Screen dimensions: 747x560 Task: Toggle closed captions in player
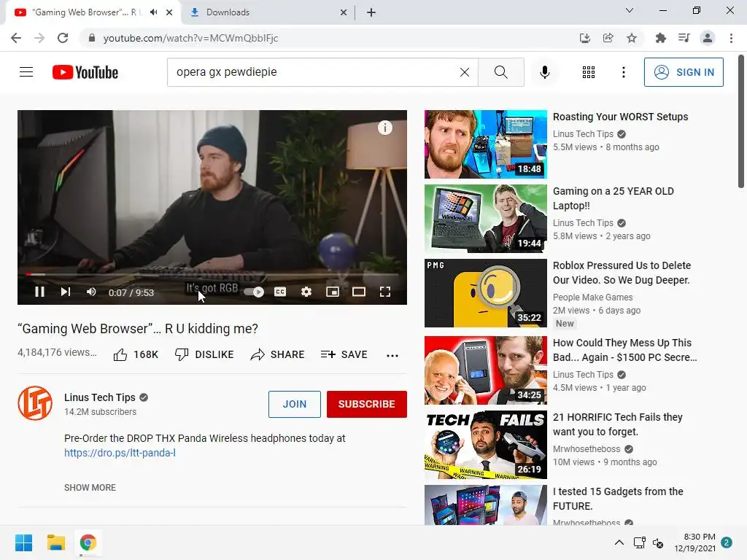pyautogui.click(x=280, y=292)
